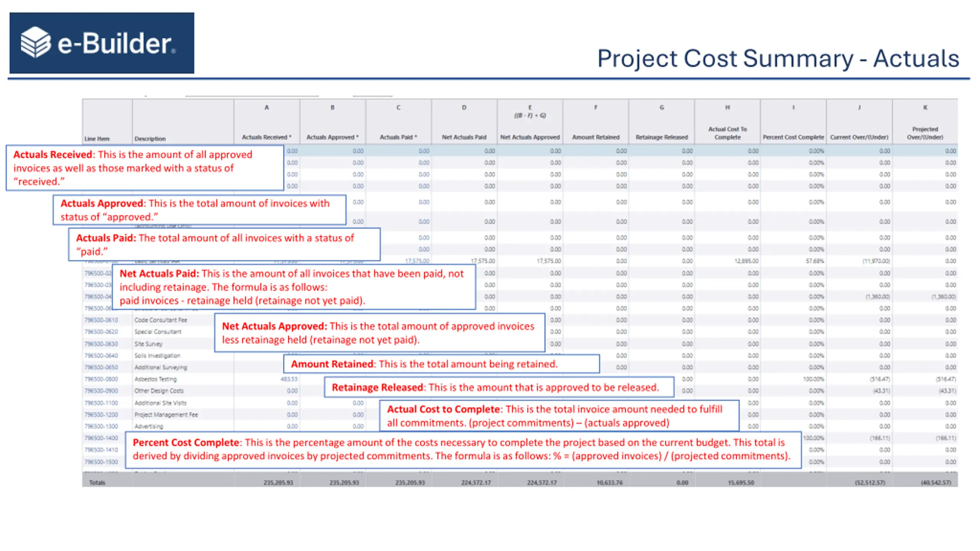Screen dimensions: 980x551
Task: Click the e-Builder logo
Action: 101,43
